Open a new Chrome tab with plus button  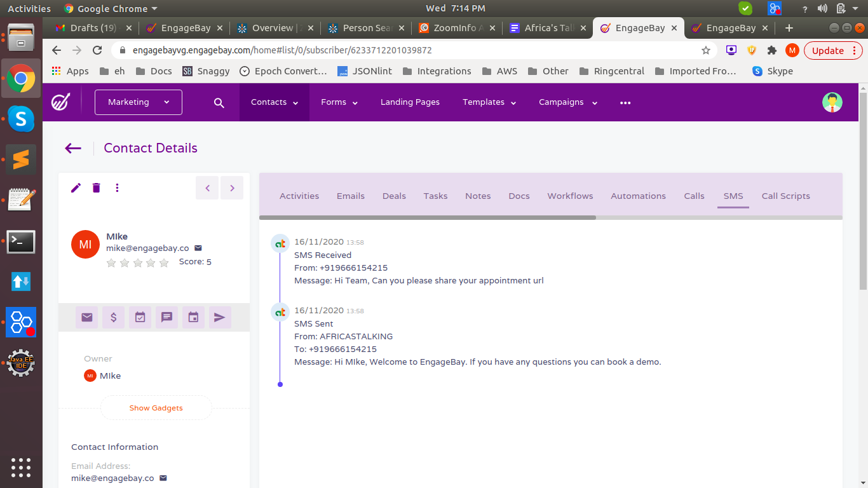(789, 28)
